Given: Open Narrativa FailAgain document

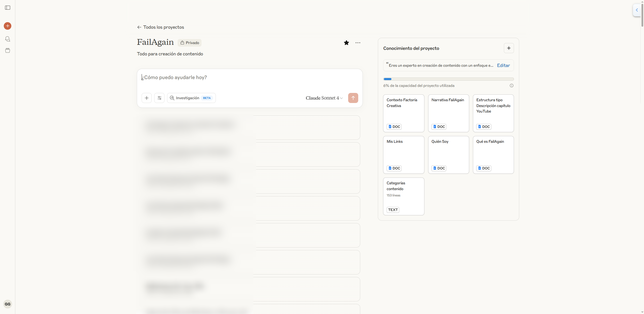Looking at the screenshot, I should coord(449,113).
